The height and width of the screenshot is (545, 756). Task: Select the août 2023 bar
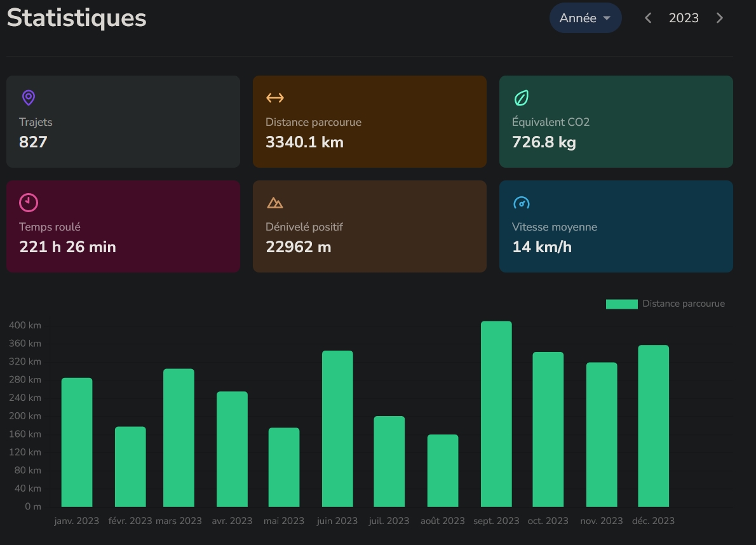(443, 470)
